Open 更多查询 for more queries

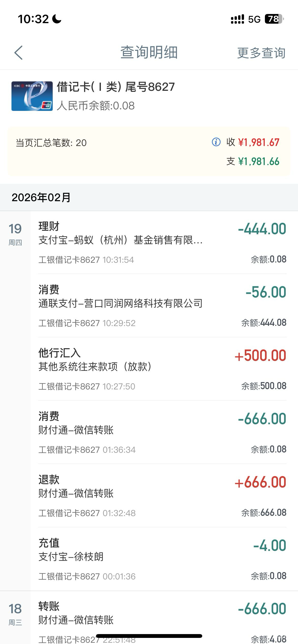261,53
